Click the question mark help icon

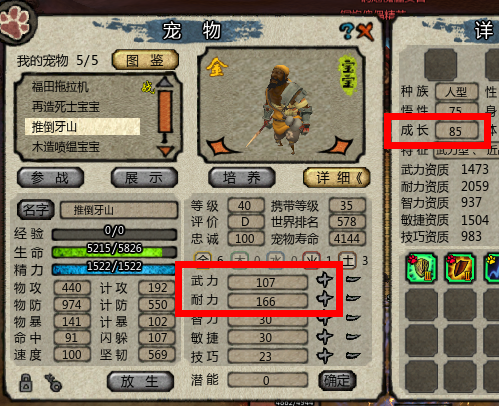tap(347, 31)
